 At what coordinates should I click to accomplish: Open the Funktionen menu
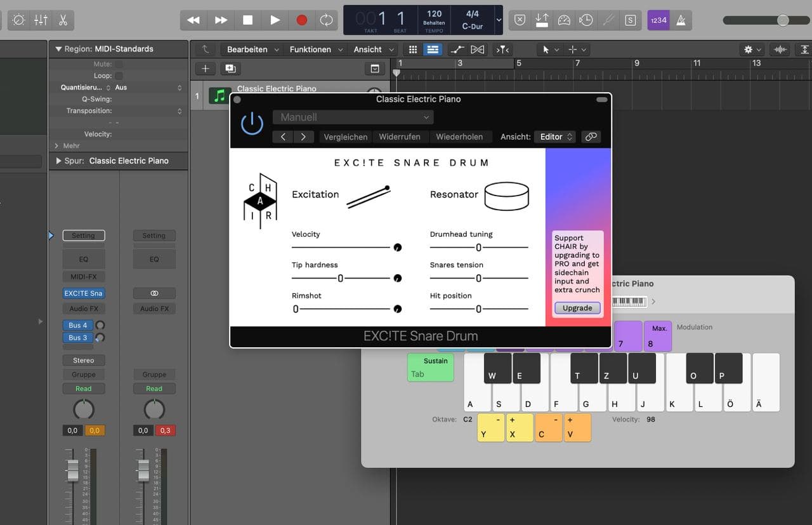[x=315, y=49]
